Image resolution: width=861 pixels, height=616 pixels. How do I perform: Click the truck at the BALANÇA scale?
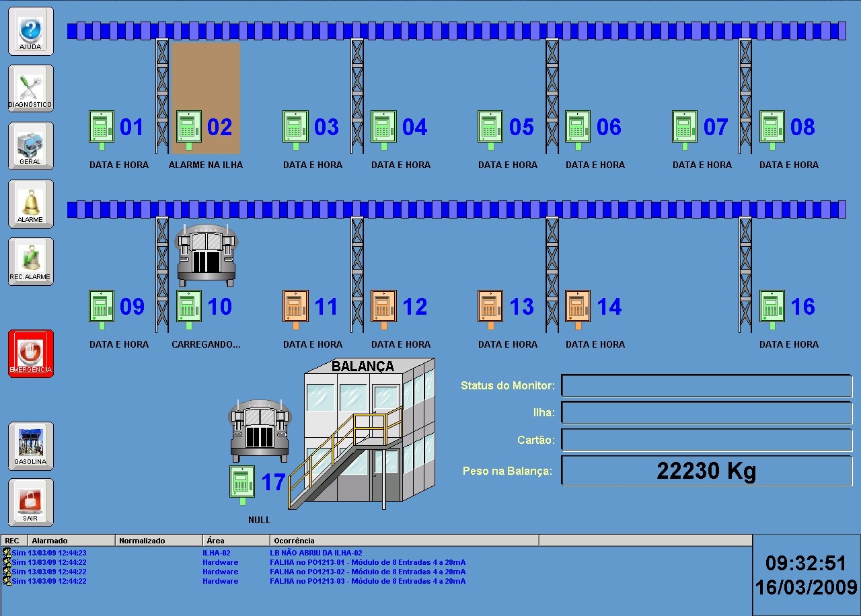(260, 430)
